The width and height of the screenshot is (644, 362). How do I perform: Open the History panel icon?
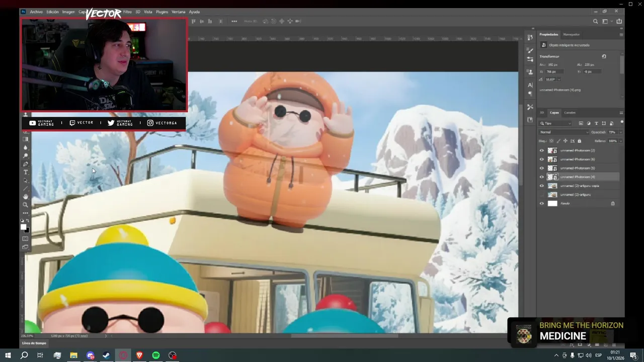point(530,38)
